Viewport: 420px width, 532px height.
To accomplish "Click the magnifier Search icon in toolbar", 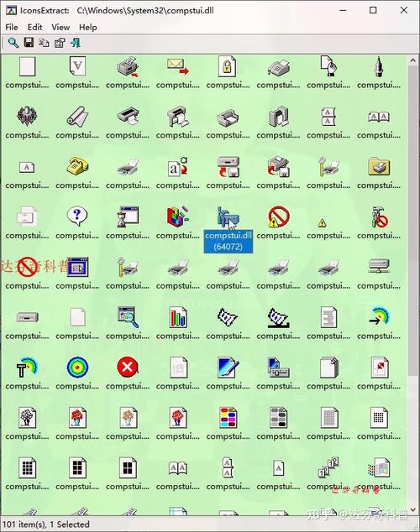I will tap(13, 43).
